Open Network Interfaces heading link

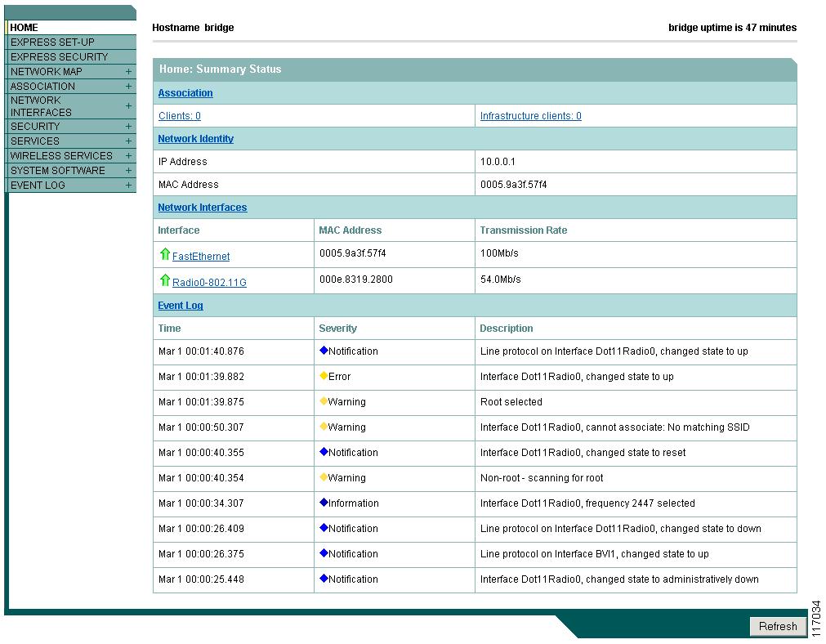click(x=203, y=207)
